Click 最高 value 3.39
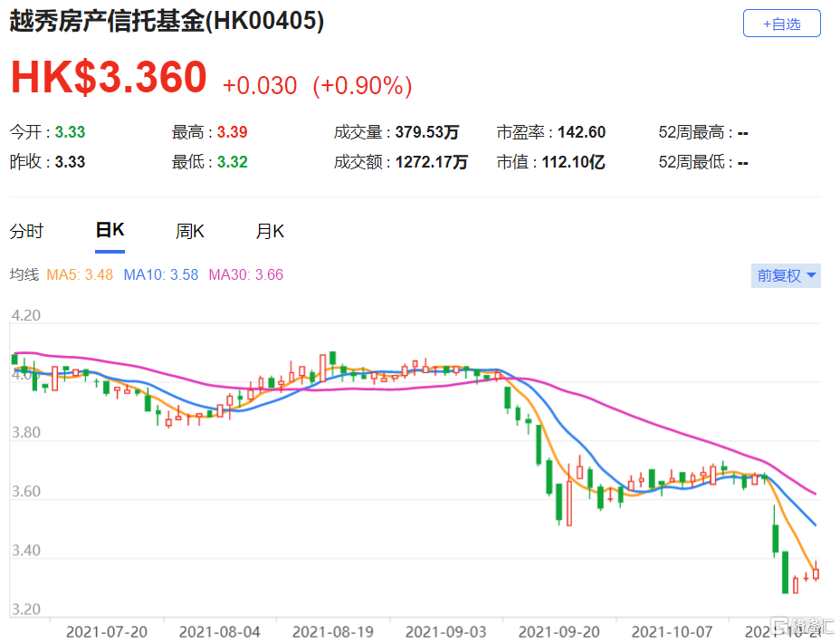840x642 pixels. 232,132
